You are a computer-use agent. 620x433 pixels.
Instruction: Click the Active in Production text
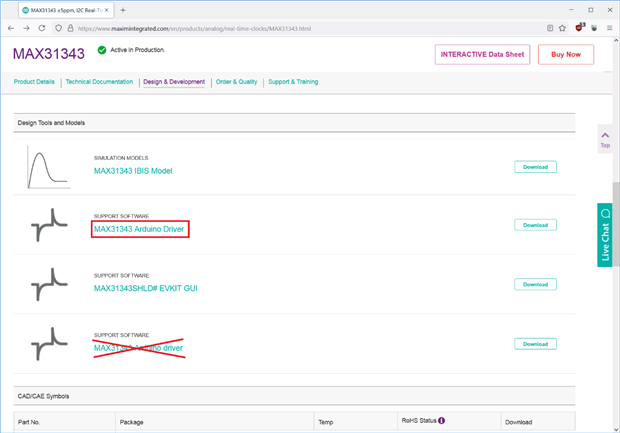137,50
